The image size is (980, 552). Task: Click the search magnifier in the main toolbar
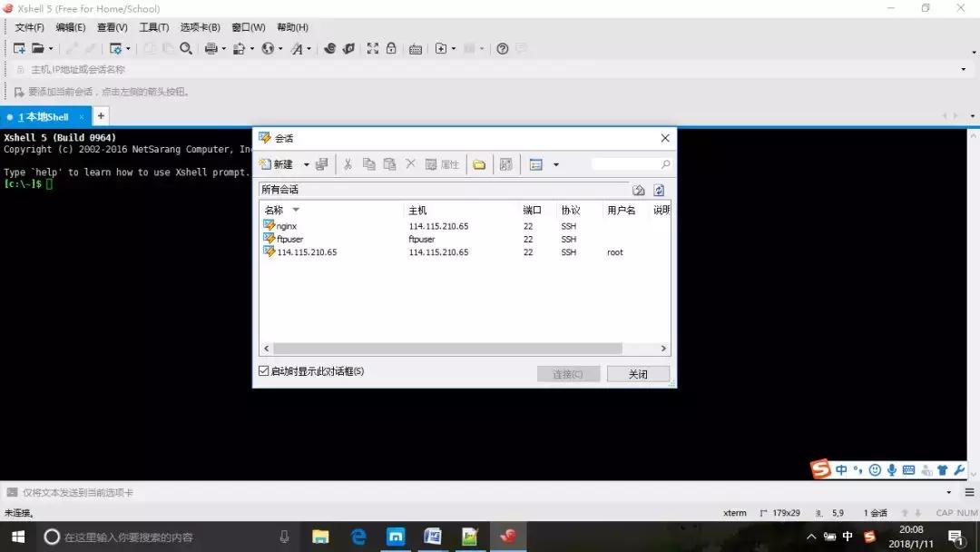tap(186, 48)
